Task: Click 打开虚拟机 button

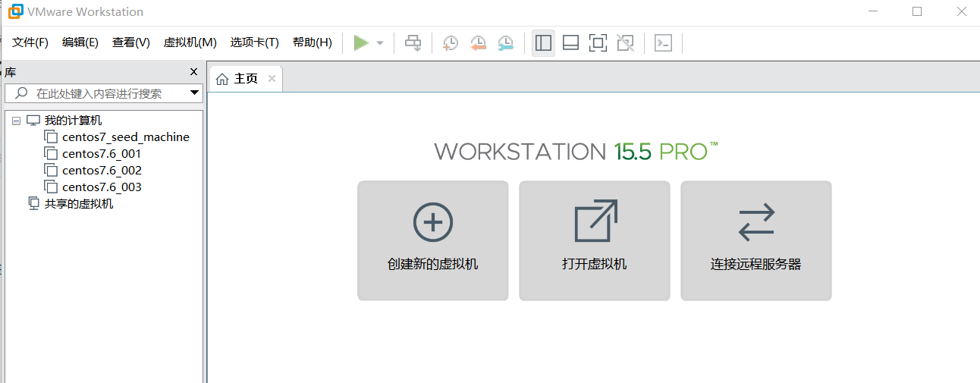Action: (595, 240)
